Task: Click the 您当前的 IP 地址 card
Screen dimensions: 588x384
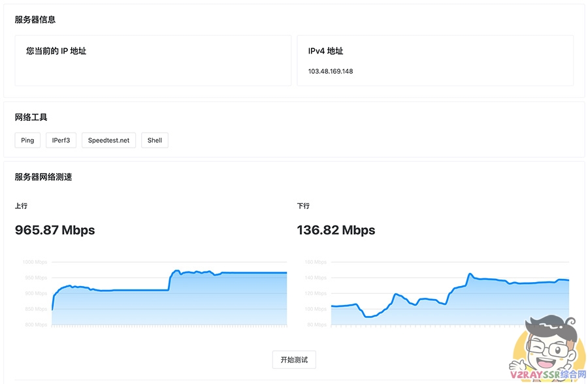Action: tap(152, 60)
